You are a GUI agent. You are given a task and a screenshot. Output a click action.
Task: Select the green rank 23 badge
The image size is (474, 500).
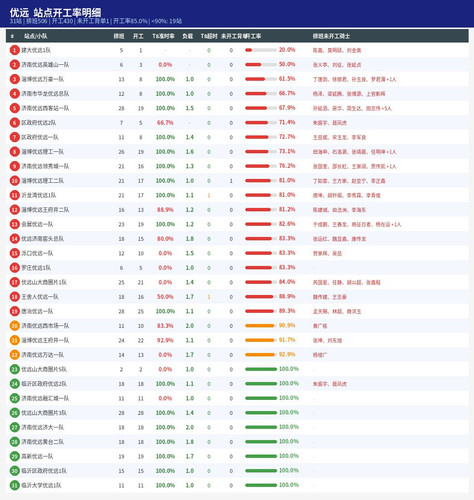(x=14, y=369)
